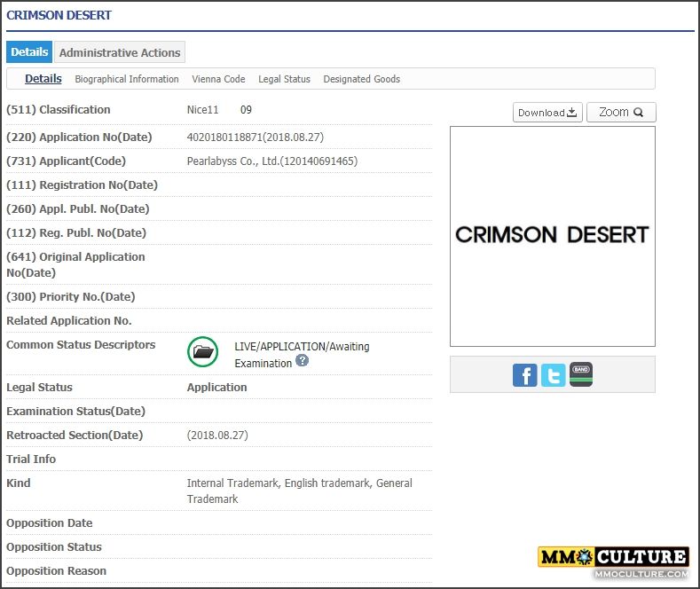This screenshot has height=589, width=700.
Task: Click the (641) Original Application No(Date) label
Action: click(x=75, y=264)
